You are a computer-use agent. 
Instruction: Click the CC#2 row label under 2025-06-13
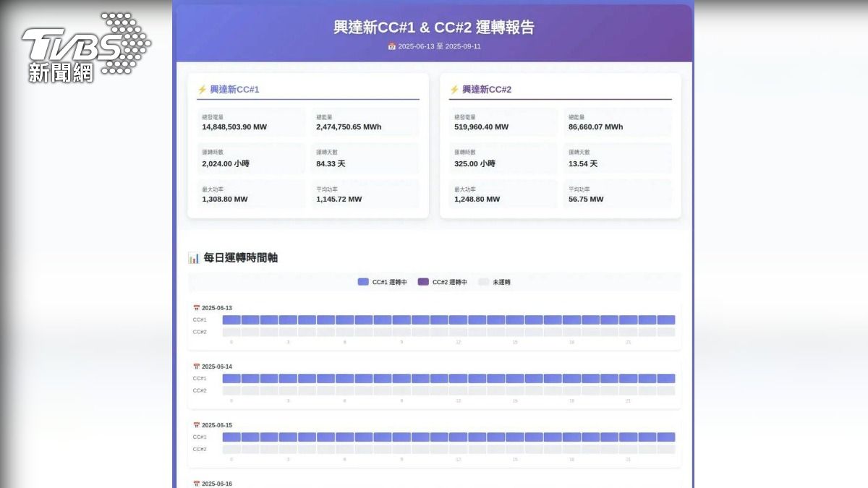pyautogui.click(x=200, y=332)
